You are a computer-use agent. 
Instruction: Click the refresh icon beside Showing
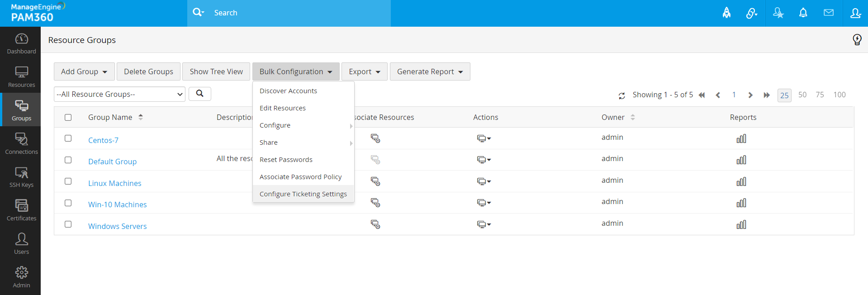pyautogui.click(x=622, y=95)
